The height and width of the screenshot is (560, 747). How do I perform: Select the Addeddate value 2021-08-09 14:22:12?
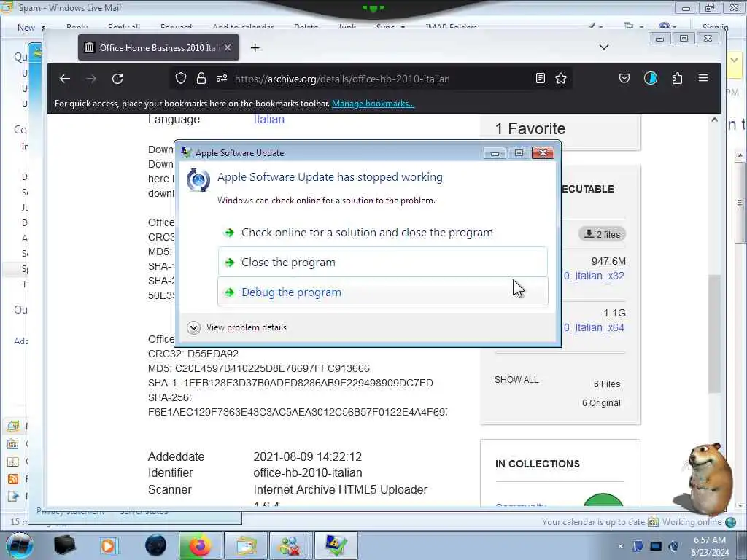coord(307,456)
